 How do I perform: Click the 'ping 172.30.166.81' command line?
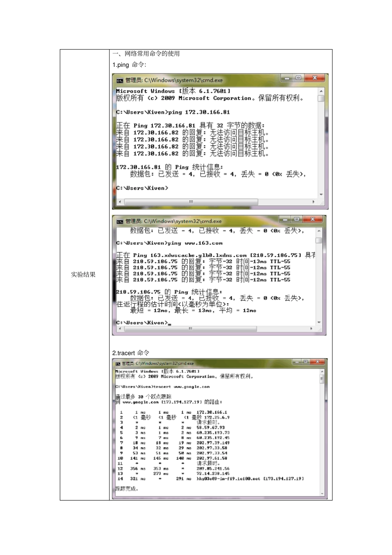(173, 112)
